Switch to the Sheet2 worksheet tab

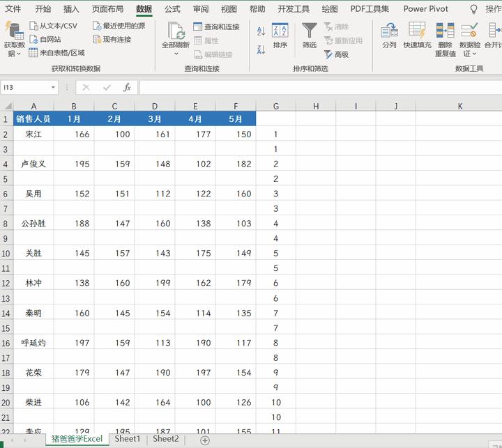click(x=165, y=439)
